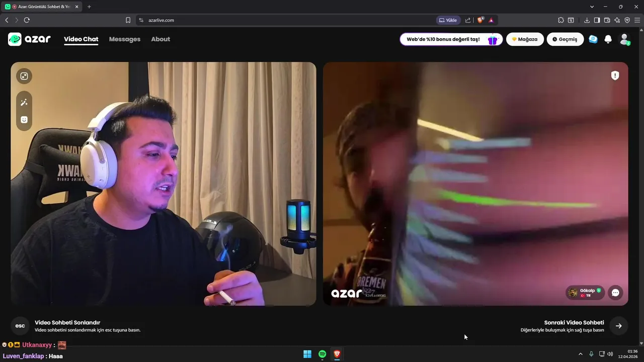644x362 pixels.
Task: Open Spotify from the taskbar
Action: click(x=322, y=354)
